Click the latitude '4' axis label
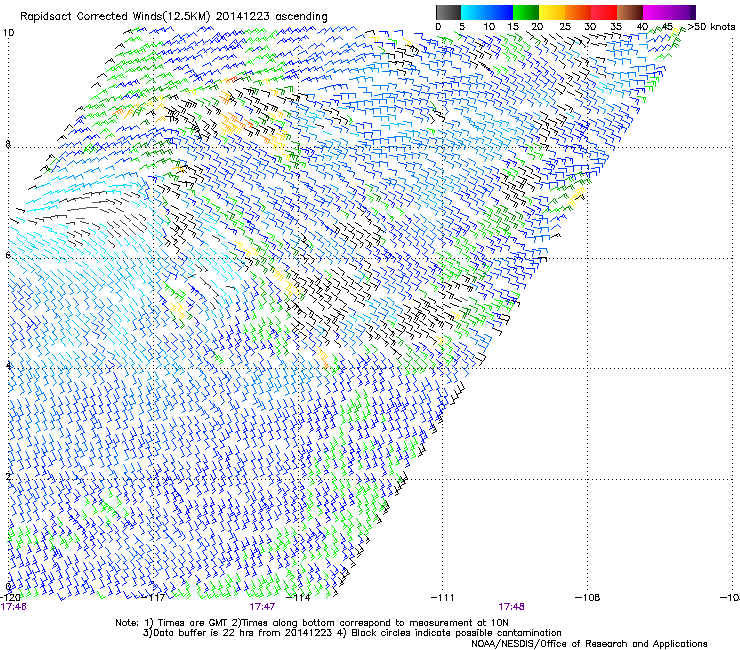The height and width of the screenshot is (650, 740). pos(8,365)
